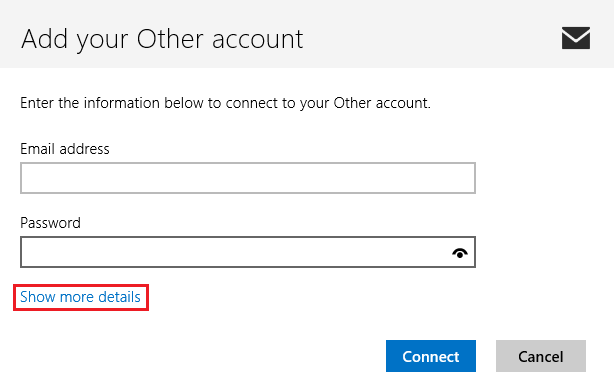The width and height of the screenshot is (614, 383).
Task: Open the Show more details link
Action: coord(80,297)
